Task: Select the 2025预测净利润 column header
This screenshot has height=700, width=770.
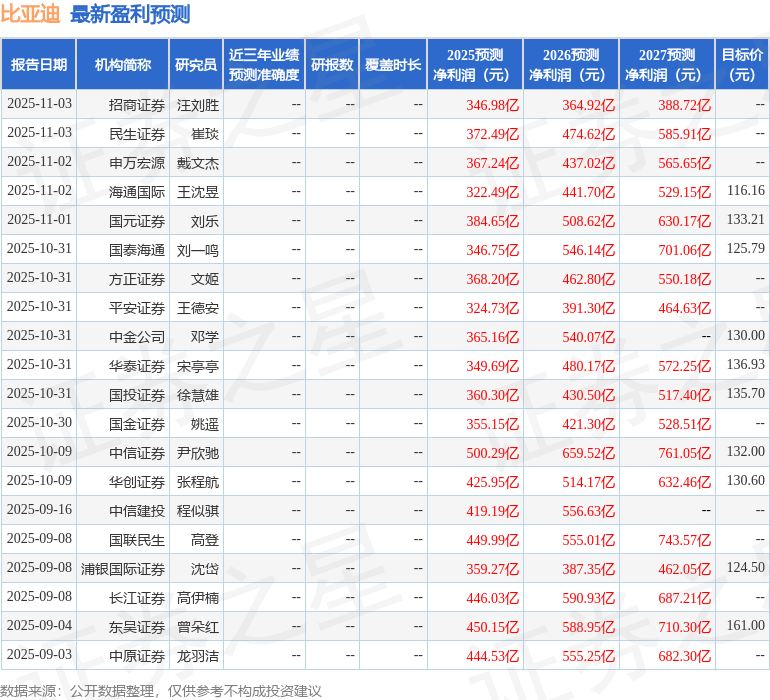Action: point(475,64)
